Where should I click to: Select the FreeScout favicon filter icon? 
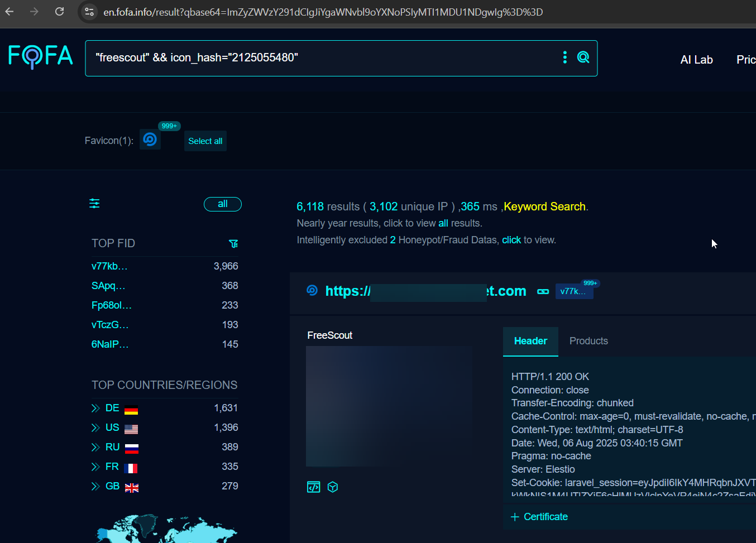pos(150,139)
